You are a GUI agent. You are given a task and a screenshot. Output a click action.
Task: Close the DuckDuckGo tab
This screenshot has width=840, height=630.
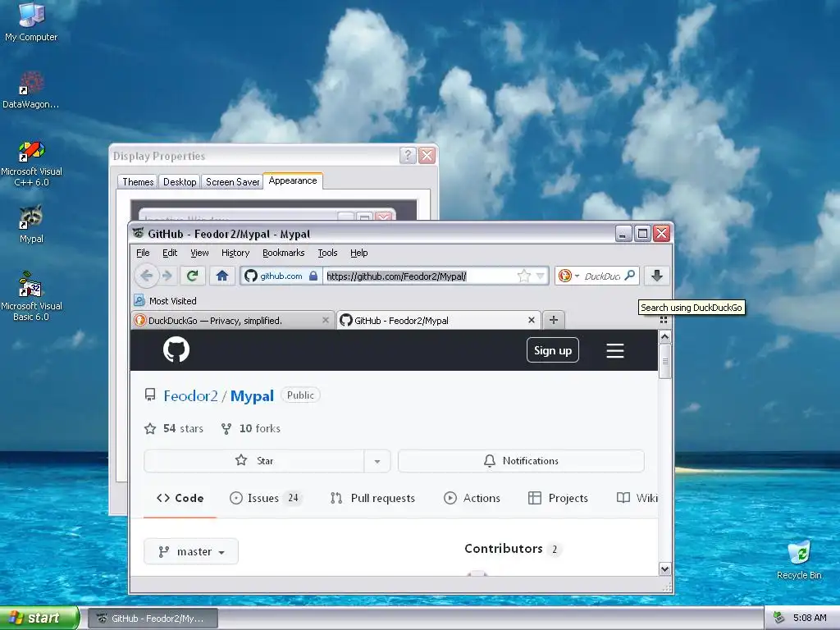[325, 321]
